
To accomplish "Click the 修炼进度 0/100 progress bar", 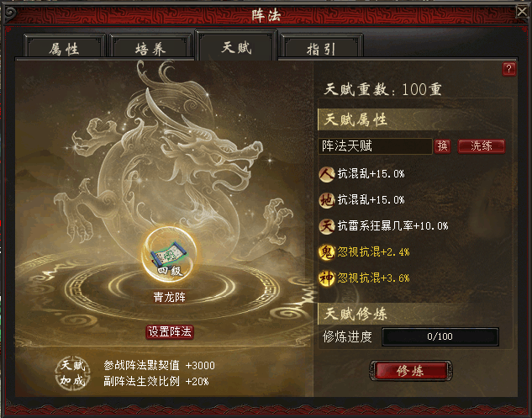I will pyautogui.click(x=440, y=336).
